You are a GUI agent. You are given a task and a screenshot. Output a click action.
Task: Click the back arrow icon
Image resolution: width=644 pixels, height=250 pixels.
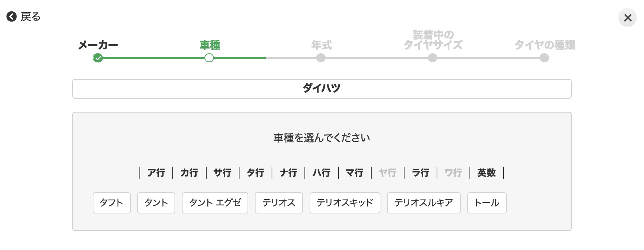12,17
